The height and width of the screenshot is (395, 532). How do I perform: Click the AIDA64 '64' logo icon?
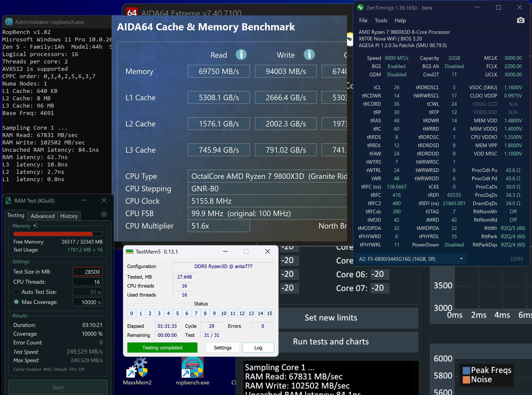point(132,12)
